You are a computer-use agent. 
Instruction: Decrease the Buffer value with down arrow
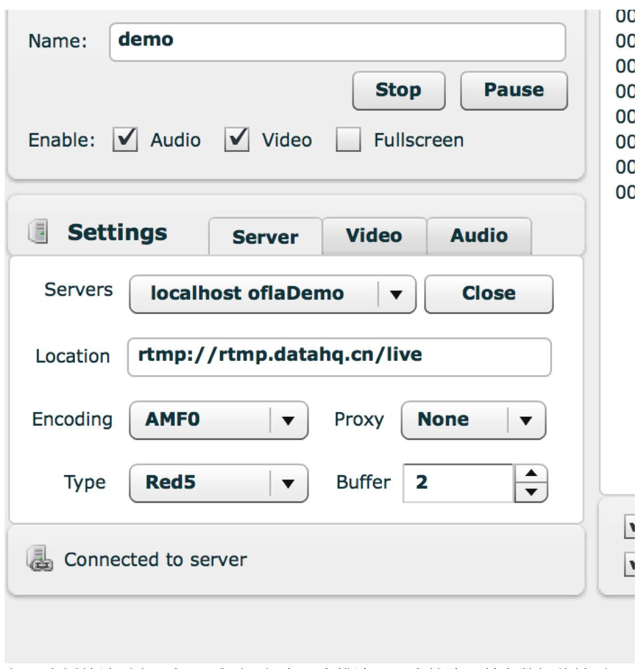[531, 493]
